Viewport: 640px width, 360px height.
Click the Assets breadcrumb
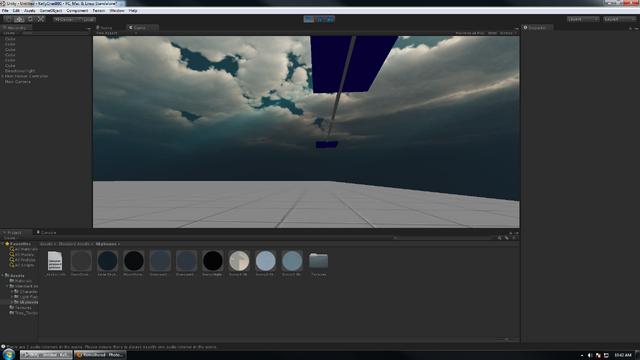click(46, 244)
